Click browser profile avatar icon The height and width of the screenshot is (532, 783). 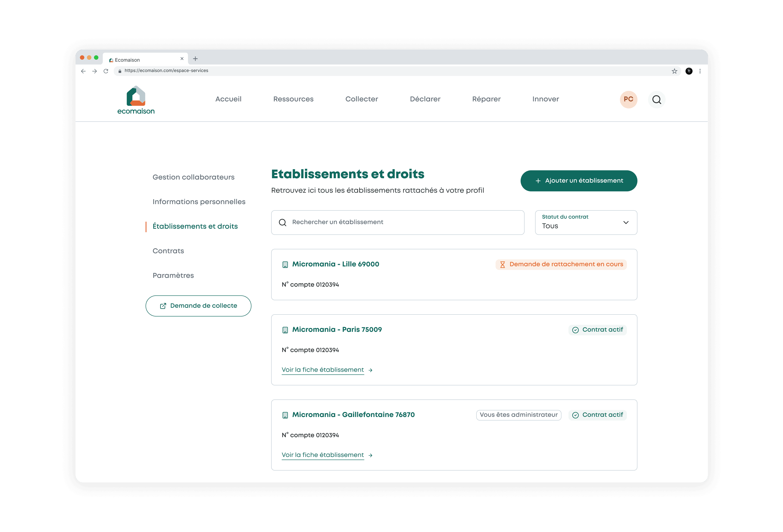point(689,71)
